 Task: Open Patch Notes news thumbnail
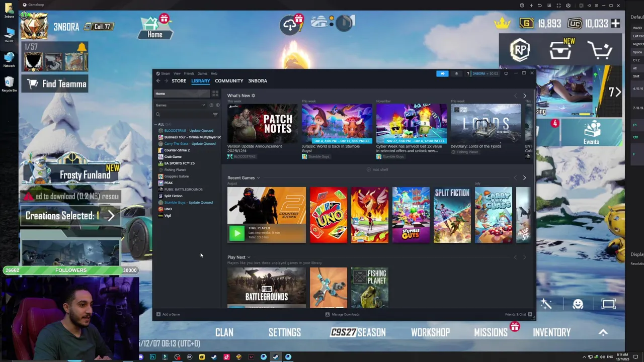[x=262, y=123]
